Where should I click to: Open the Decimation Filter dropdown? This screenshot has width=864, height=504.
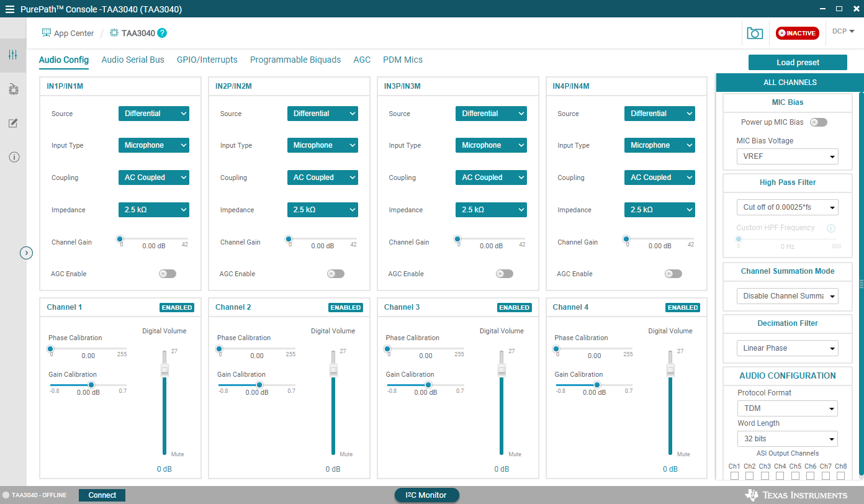click(787, 348)
